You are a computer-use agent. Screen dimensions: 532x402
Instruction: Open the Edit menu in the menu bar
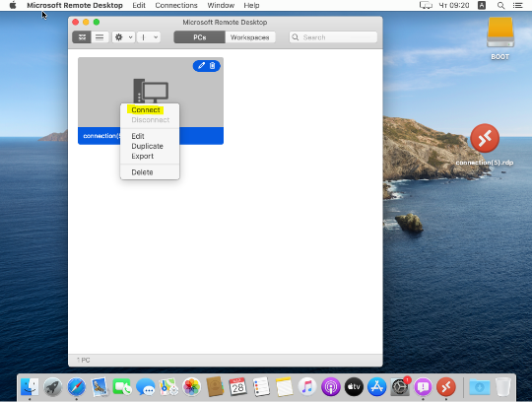(139, 6)
